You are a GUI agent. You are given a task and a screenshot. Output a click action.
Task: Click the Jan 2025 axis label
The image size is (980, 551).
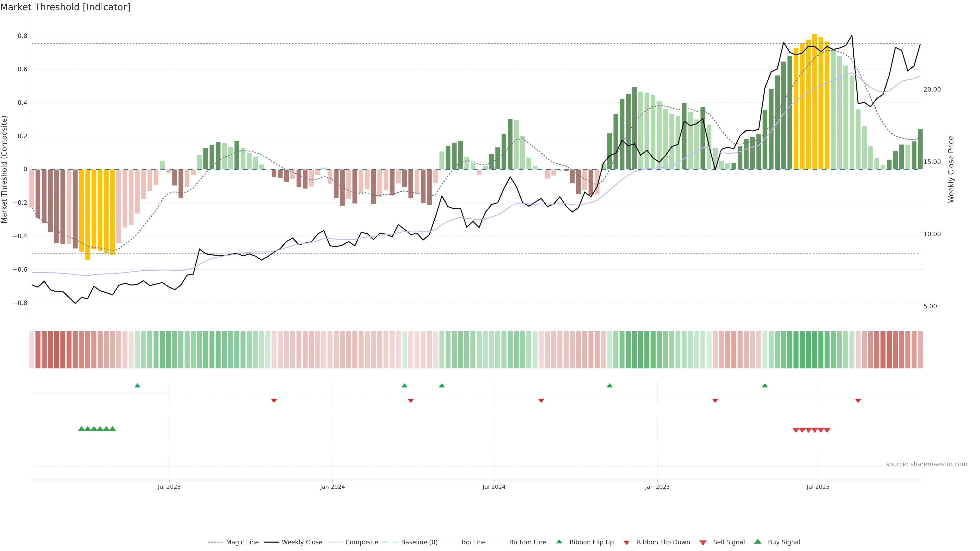pyautogui.click(x=657, y=487)
